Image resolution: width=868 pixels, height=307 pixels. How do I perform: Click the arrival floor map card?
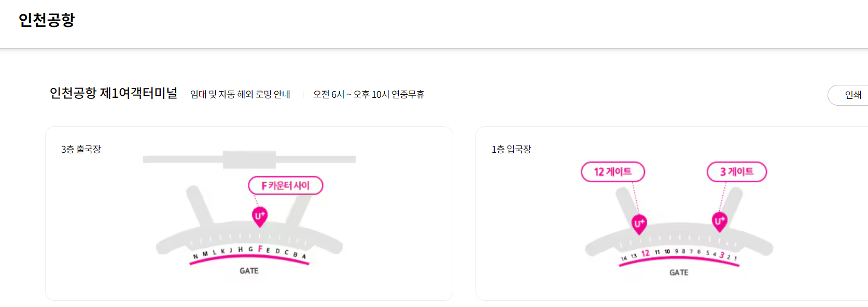[673, 213]
